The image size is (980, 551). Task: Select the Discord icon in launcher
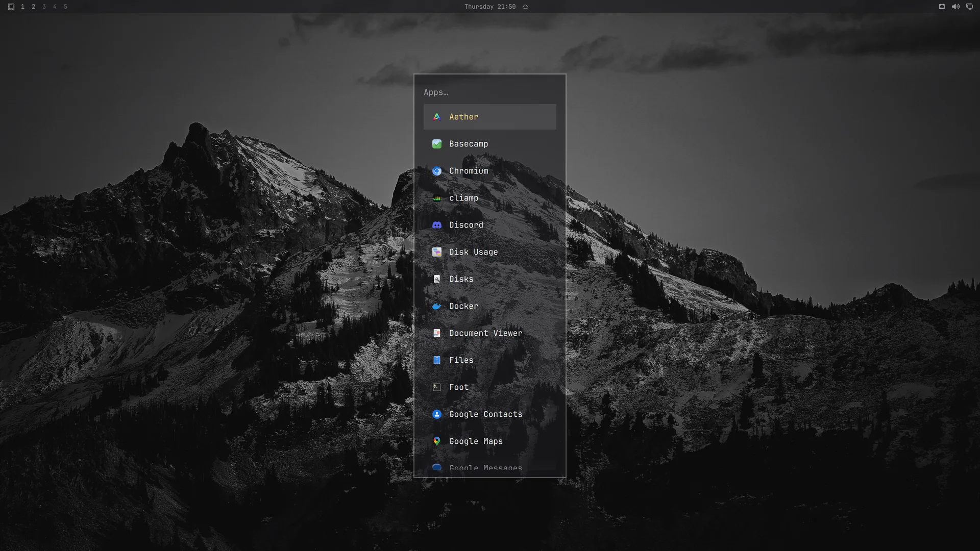[x=437, y=225]
